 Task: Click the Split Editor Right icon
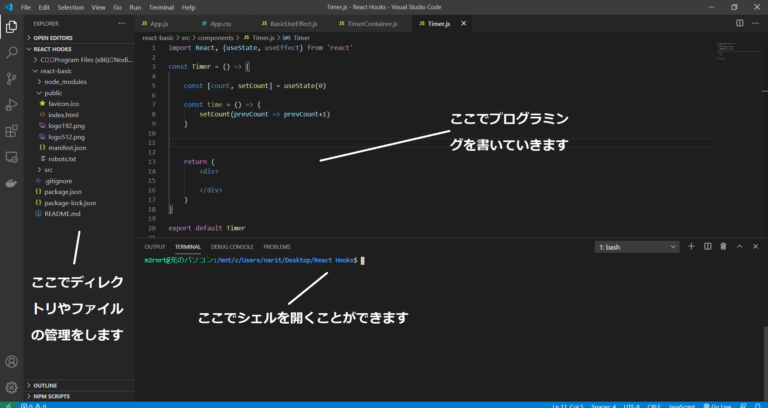(x=740, y=24)
